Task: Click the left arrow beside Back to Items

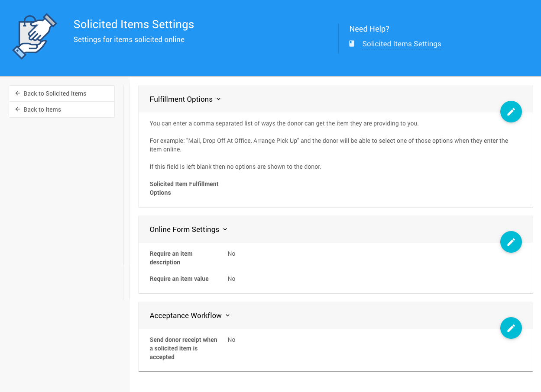Action: tap(18, 109)
